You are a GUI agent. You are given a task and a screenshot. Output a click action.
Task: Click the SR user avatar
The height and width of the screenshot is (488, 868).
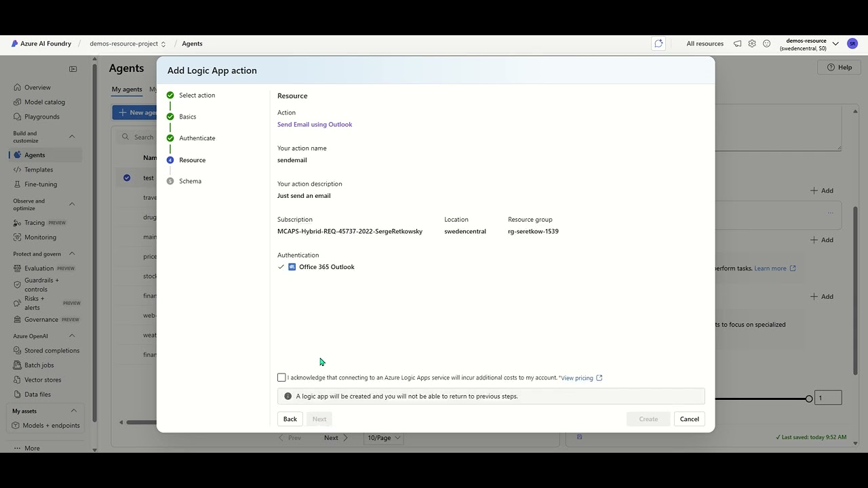pyautogui.click(x=852, y=43)
